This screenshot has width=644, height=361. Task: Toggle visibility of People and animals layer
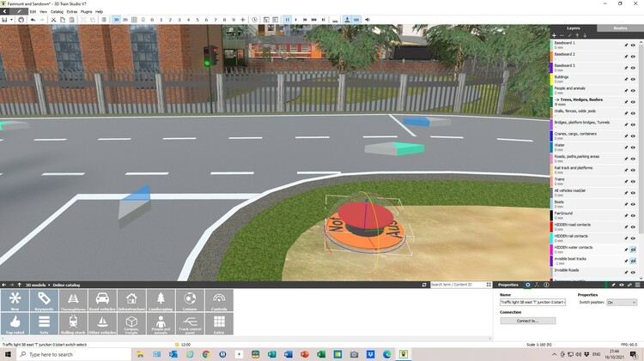[x=633, y=91]
